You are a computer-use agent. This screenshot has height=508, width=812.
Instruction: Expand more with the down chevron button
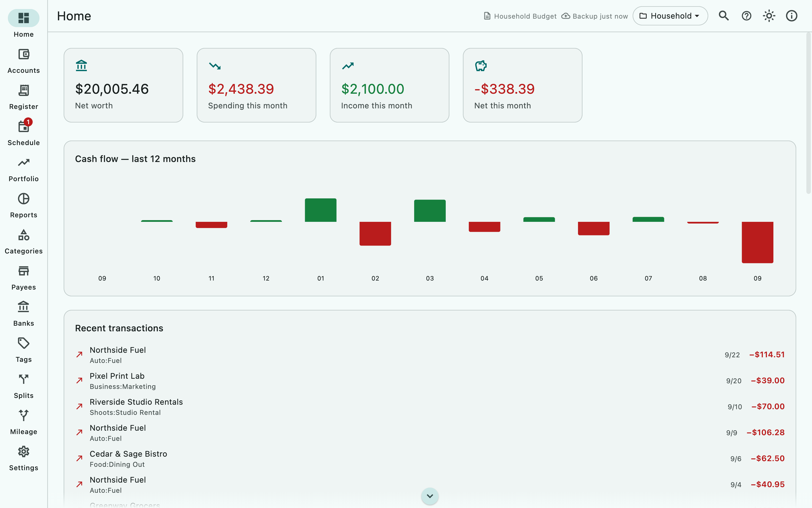[x=430, y=496]
